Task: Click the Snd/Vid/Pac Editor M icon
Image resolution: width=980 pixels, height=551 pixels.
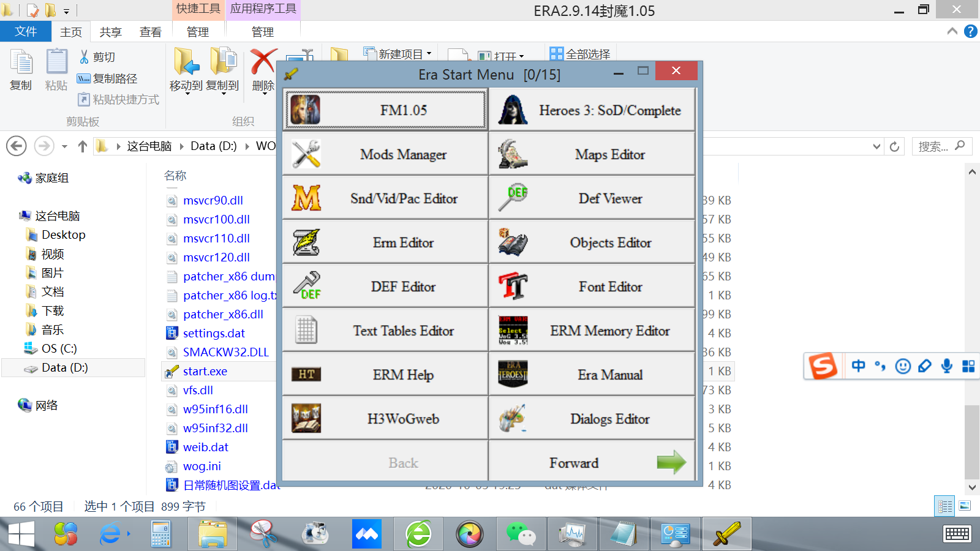Action: (x=306, y=198)
